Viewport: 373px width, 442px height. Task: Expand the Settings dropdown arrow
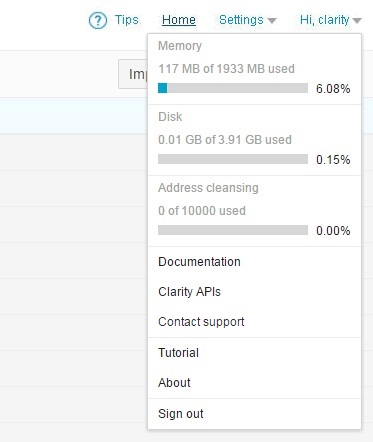[272, 21]
